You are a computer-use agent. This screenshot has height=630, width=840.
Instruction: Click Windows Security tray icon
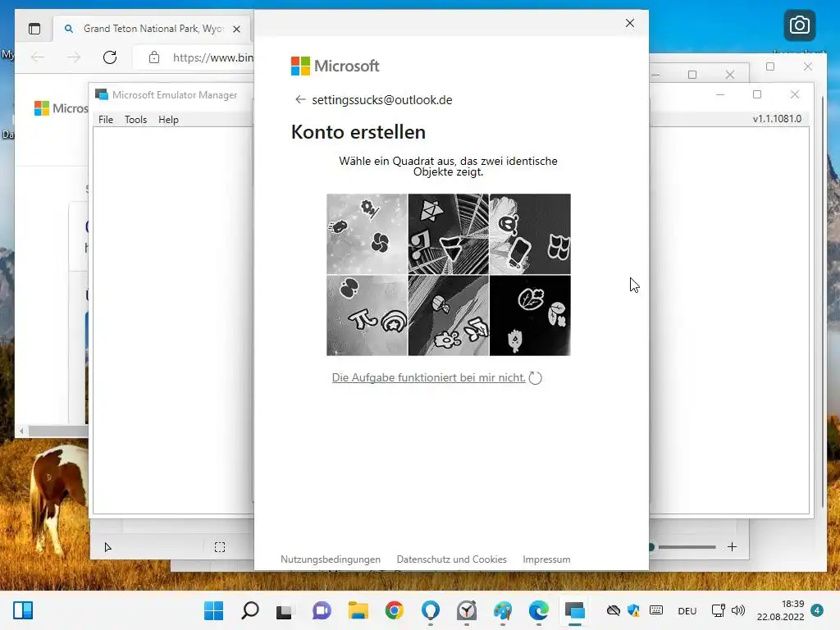point(634,610)
